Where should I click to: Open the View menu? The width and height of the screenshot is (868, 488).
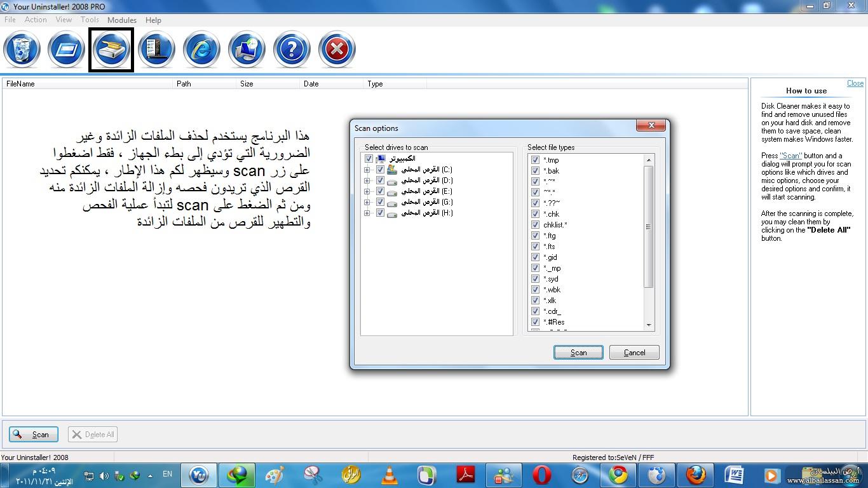(64, 20)
